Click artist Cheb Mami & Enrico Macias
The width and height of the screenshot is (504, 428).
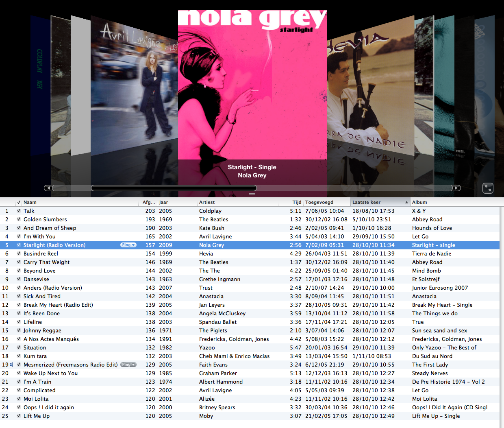234,356
